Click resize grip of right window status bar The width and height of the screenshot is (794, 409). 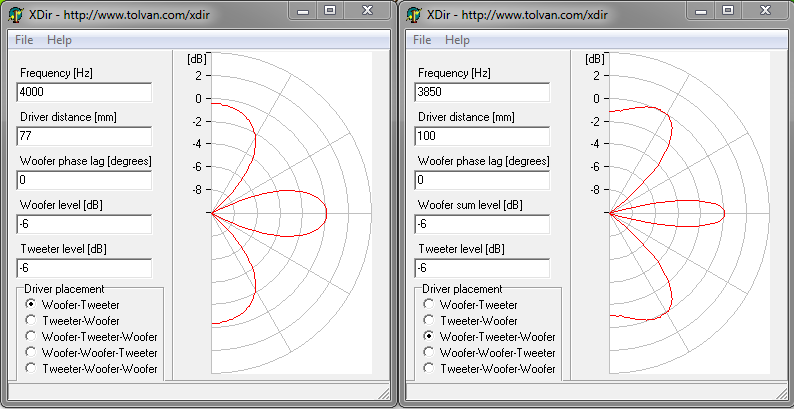coord(782,394)
